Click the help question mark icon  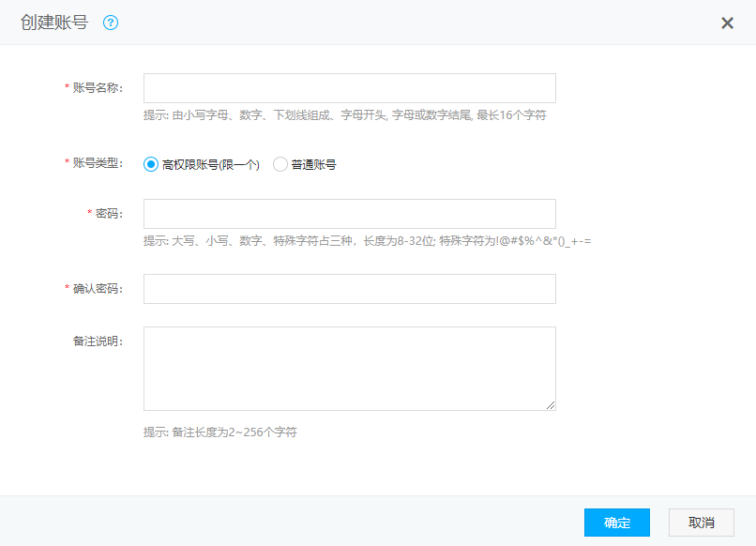click(111, 23)
